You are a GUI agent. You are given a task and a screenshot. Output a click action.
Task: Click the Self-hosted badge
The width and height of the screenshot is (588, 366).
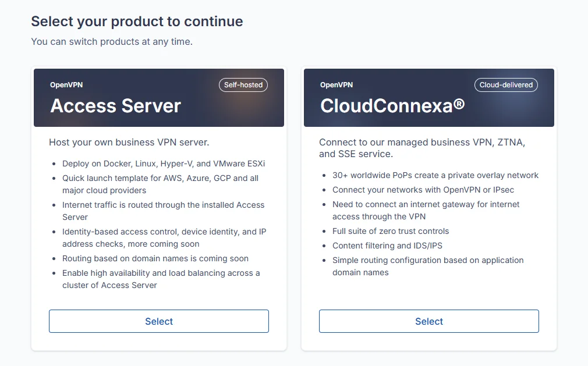243,85
